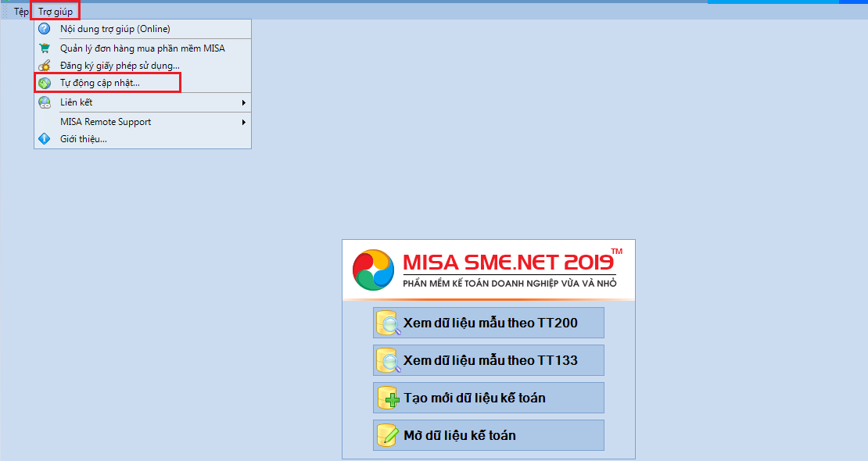Click the license registration key icon
The height and width of the screenshot is (461, 868).
[x=45, y=66]
